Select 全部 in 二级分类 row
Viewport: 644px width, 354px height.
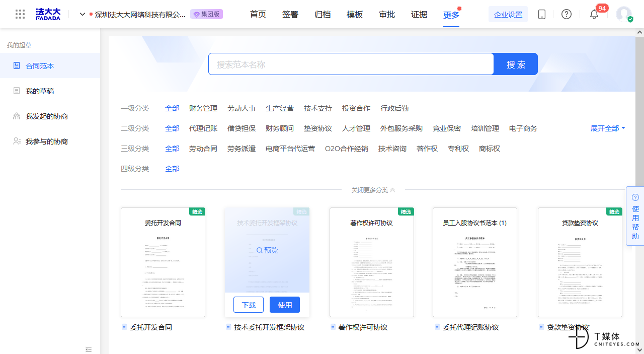[x=172, y=128]
